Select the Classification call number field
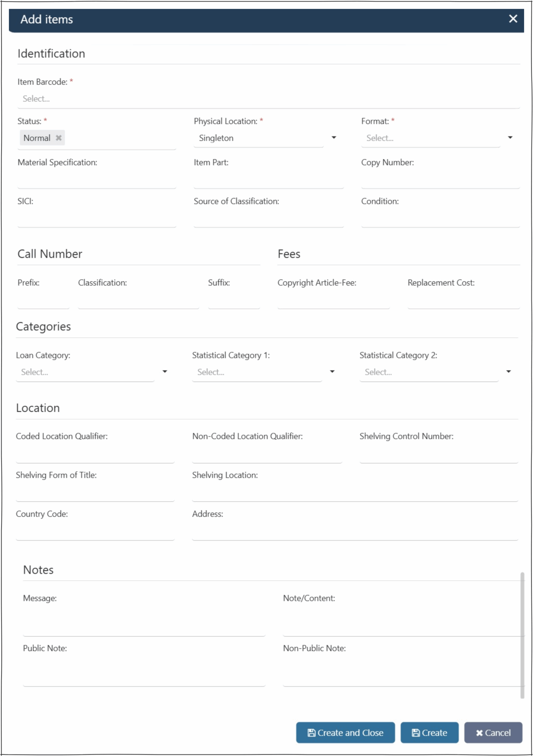 pyautogui.click(x=138, y=300)
